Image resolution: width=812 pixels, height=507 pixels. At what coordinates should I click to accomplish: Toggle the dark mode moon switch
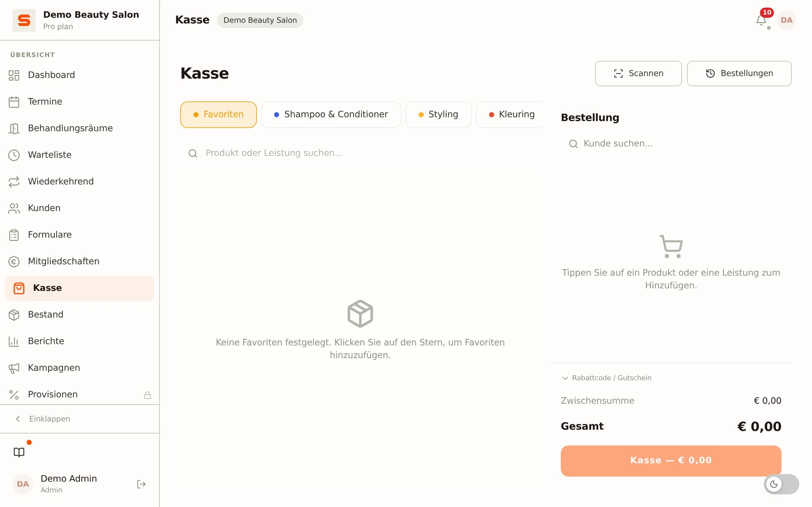click(x=781, y=484)
